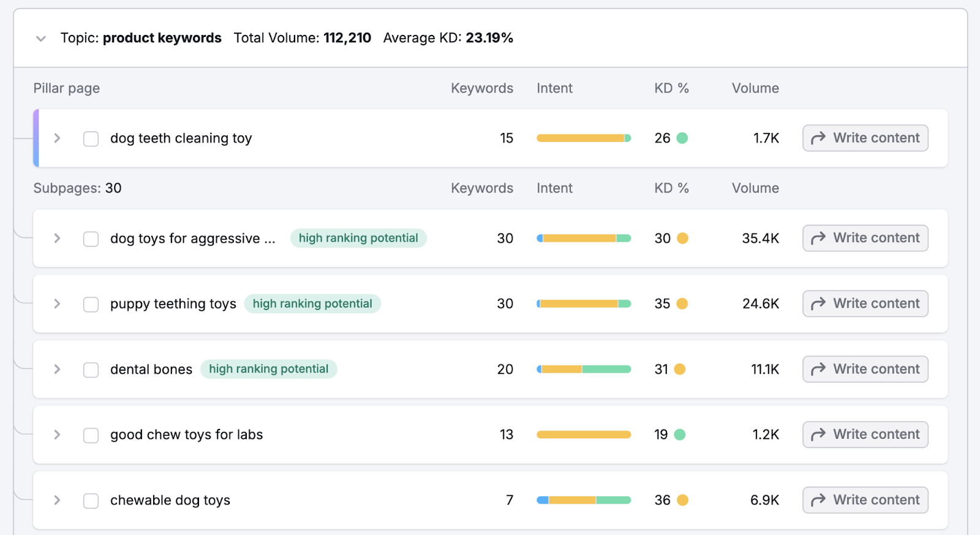Write content for dental bones
The image size is (980, 535).
(865, 369)
